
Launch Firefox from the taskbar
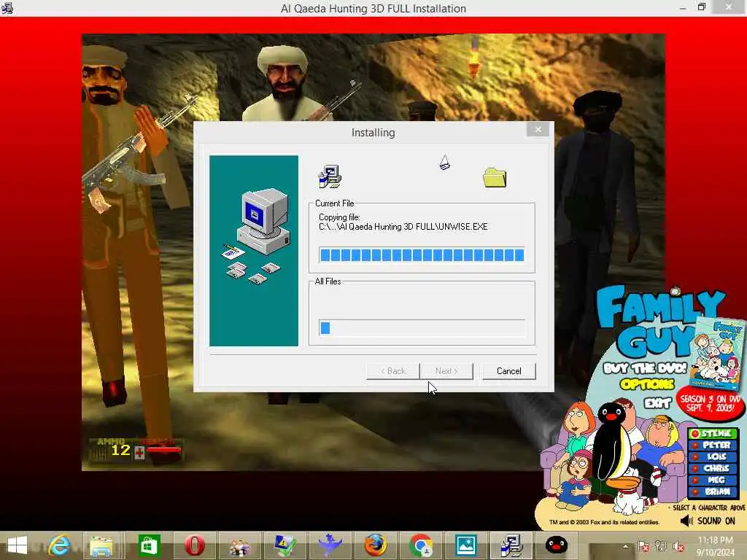tap(376, 545)
